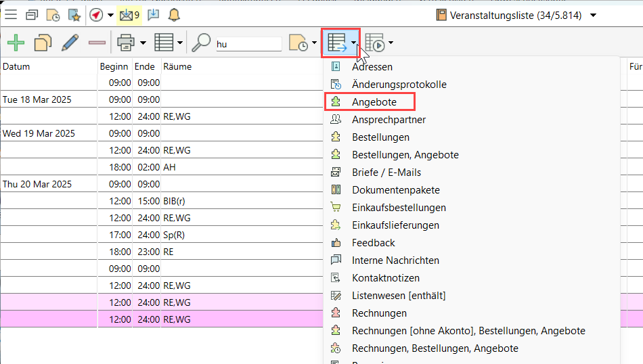The image size is (643, 364).
Task: Select Angebote from the menu
Action: (x=374, y=102)
